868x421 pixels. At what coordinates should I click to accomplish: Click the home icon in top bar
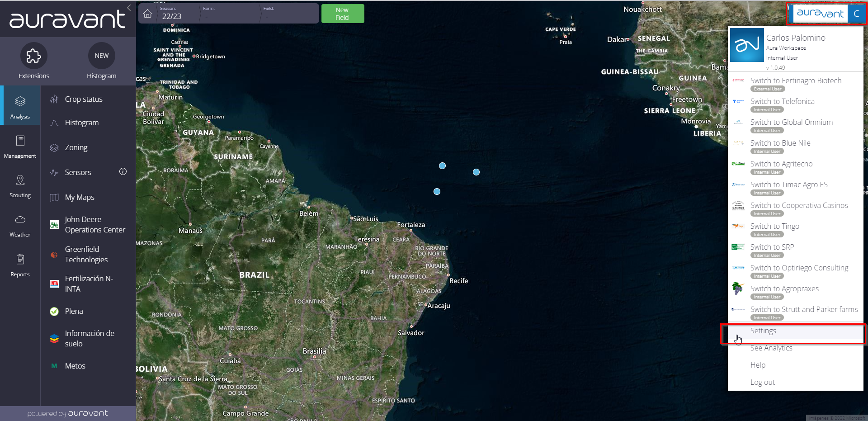coord(148,14)
